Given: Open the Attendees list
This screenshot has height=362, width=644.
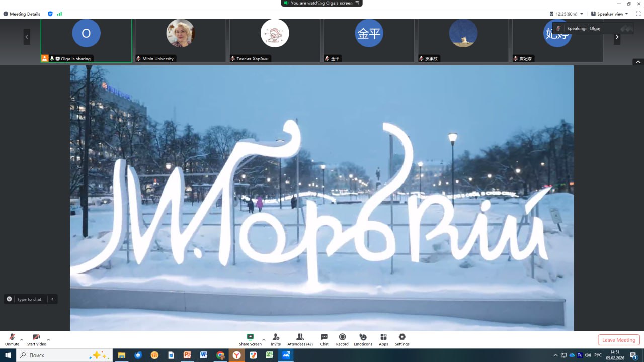Looking at the screenshot, I should [x=300, y=337].
